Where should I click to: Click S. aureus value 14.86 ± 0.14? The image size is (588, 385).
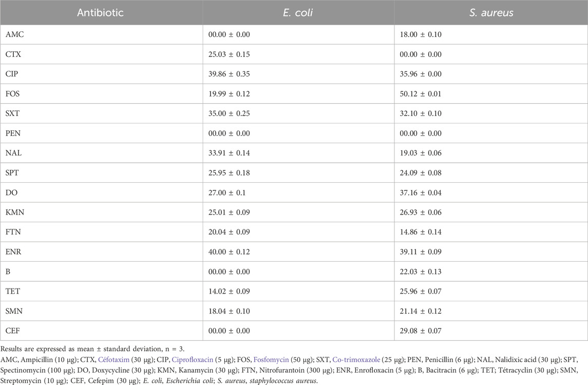point(421,232)
